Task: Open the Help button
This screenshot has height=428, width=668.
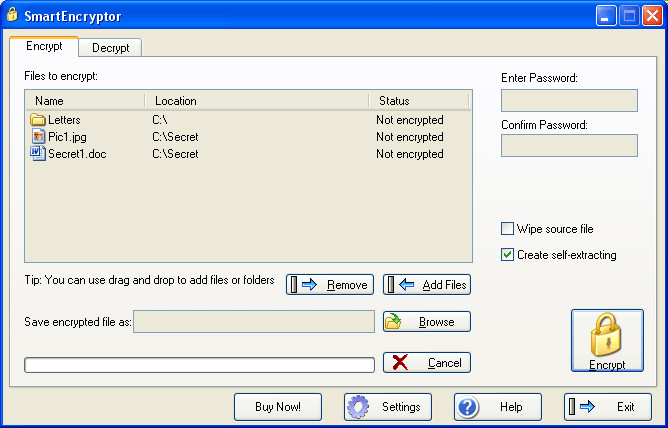Action: pyautogui.click(x=498, y=407)
